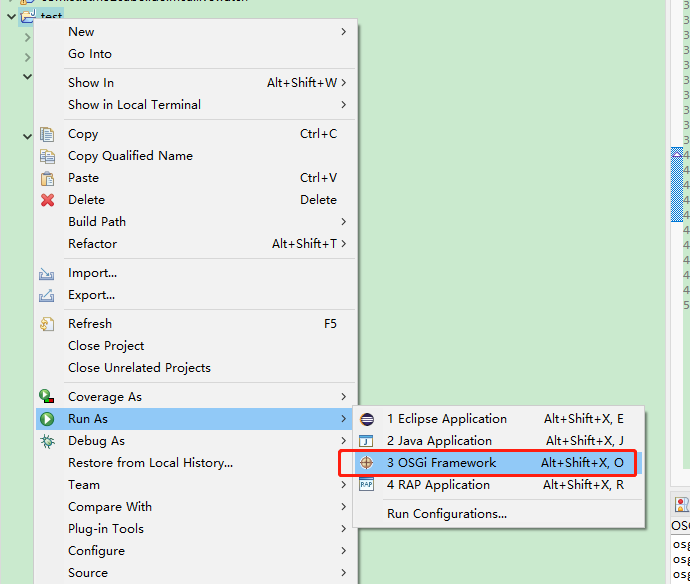Run as 4 RAP Application
The height and width of the screenshot is (584, 690).
click(x=499, y=485)
